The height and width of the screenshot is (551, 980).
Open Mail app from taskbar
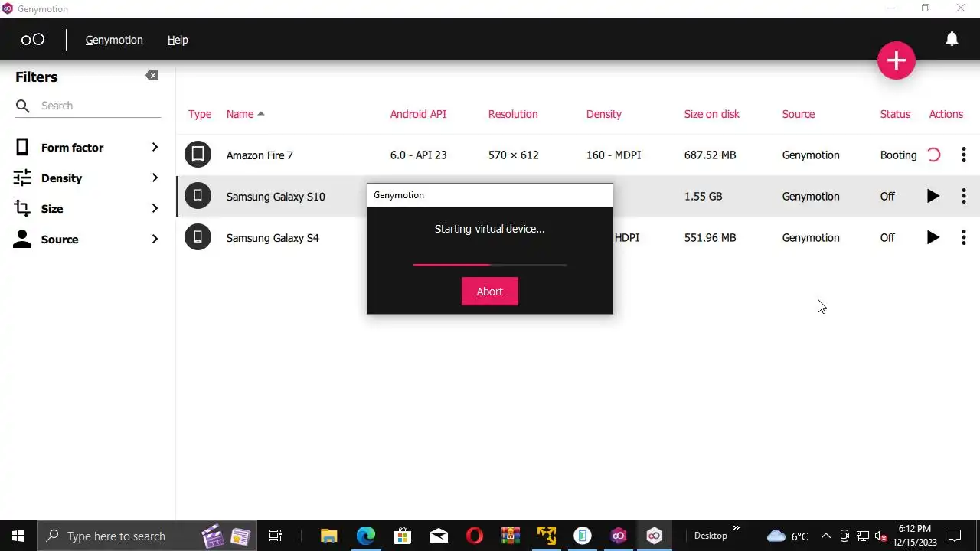[x=438, y=536]
